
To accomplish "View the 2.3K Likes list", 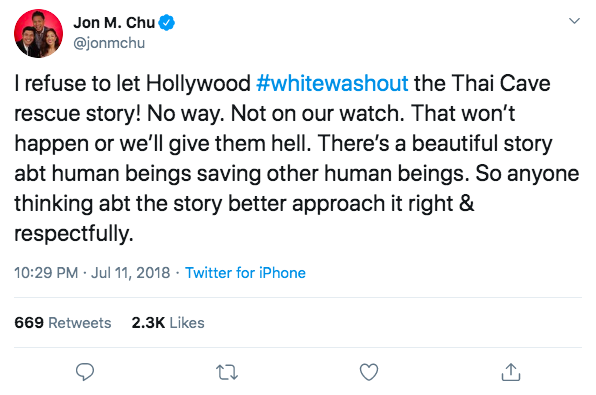I will (x=168, y=323).
